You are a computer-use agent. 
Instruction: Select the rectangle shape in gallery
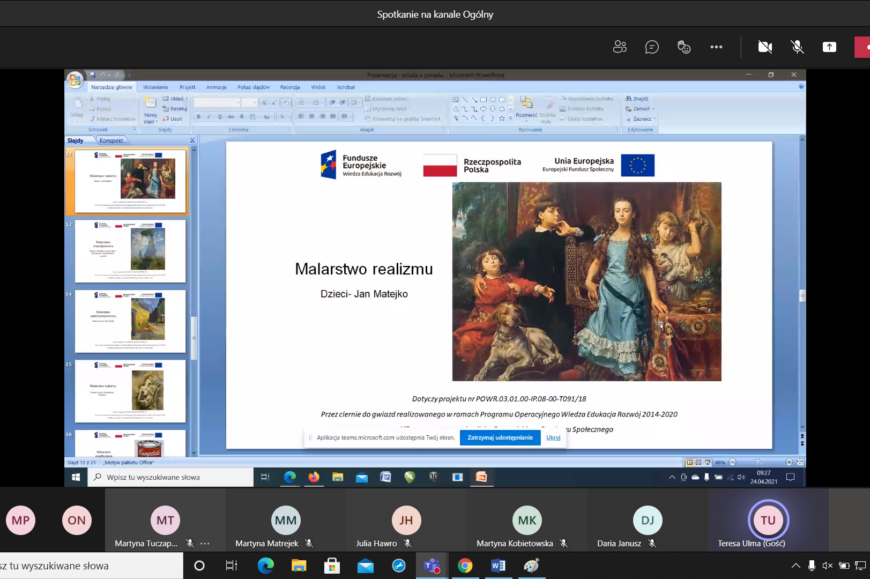click(483, 100)
